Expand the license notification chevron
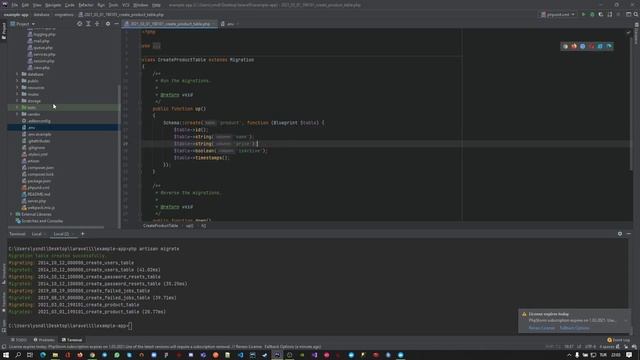This screenshot has height=360, width=640. point(626,320)
